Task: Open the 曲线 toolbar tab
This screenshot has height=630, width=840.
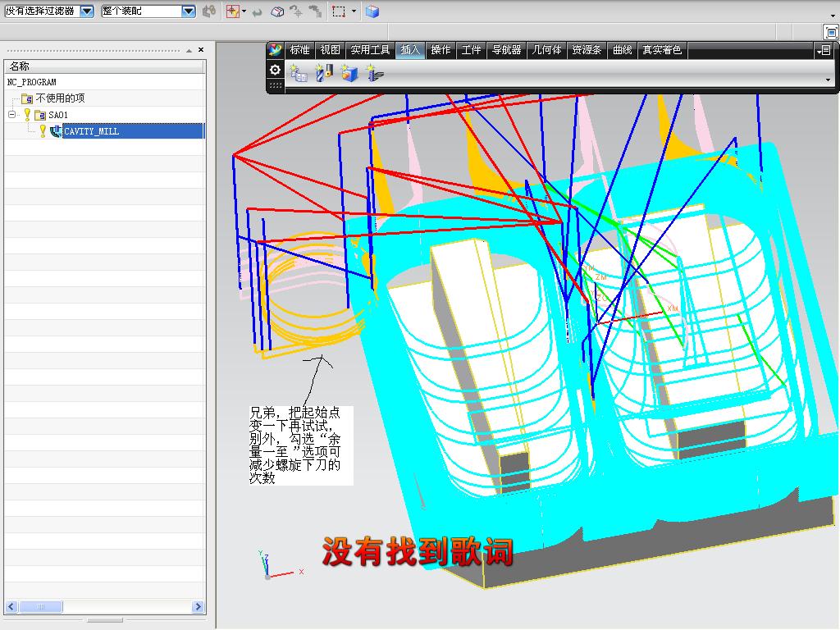Action: [x=623, y=50]
